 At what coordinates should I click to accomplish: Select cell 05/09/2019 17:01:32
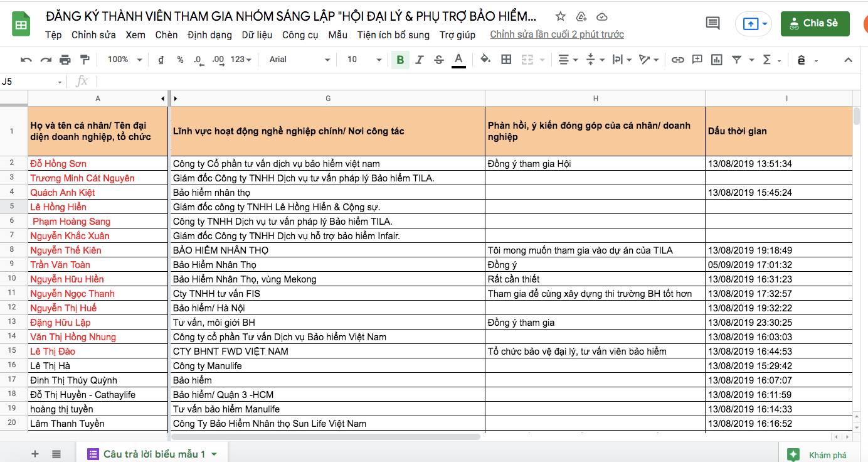coord(779,264)
